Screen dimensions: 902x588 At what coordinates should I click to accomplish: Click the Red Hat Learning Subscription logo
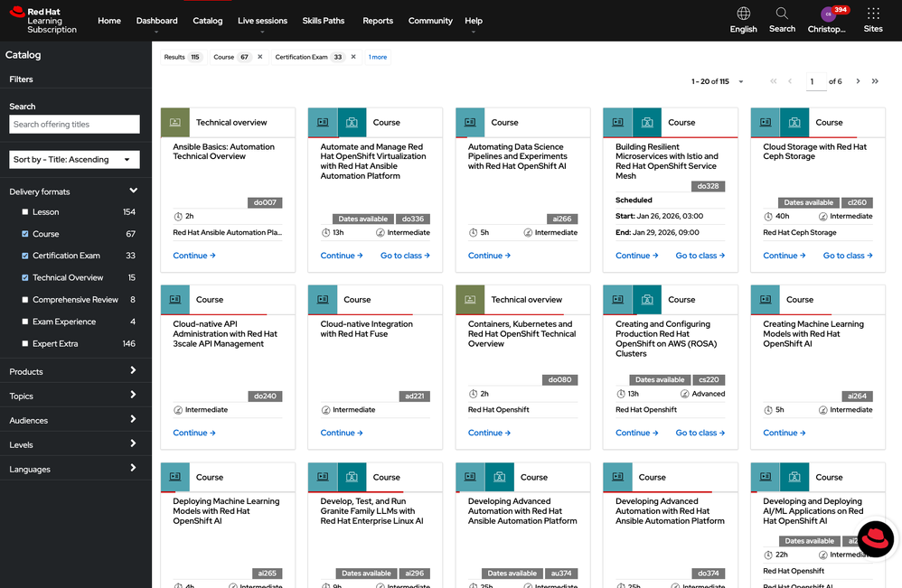click(41, 20)
